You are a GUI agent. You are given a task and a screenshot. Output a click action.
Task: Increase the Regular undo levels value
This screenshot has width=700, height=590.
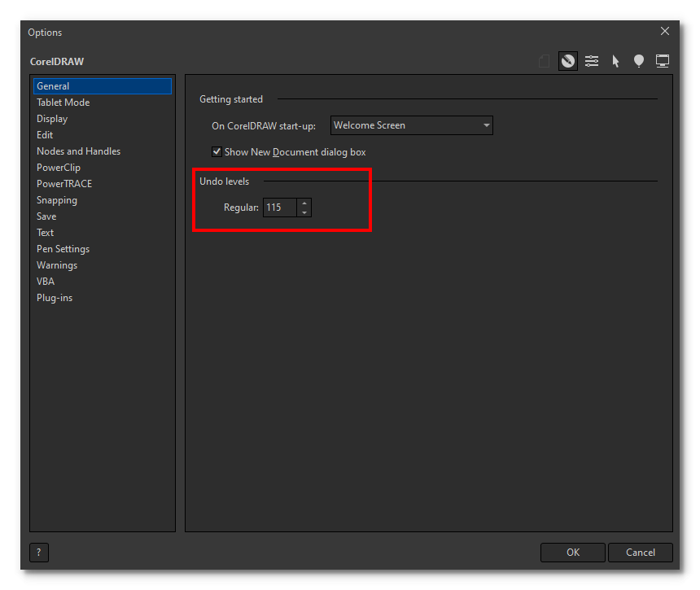click(304, 203)
